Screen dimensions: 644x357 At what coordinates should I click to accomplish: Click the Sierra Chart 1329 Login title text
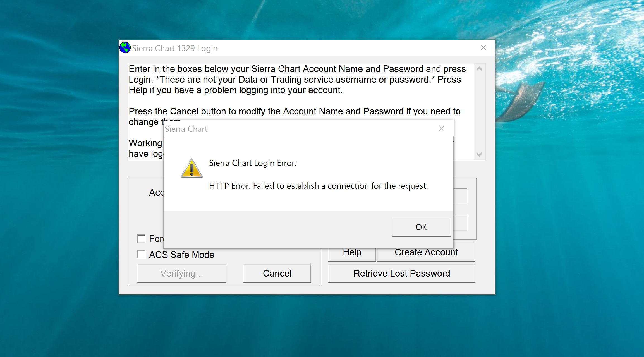point(175,48)
